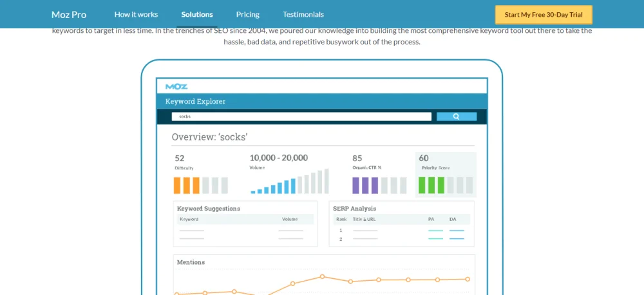
Task: Click the 'Overview: socks' heading
Action: point(209,137)
